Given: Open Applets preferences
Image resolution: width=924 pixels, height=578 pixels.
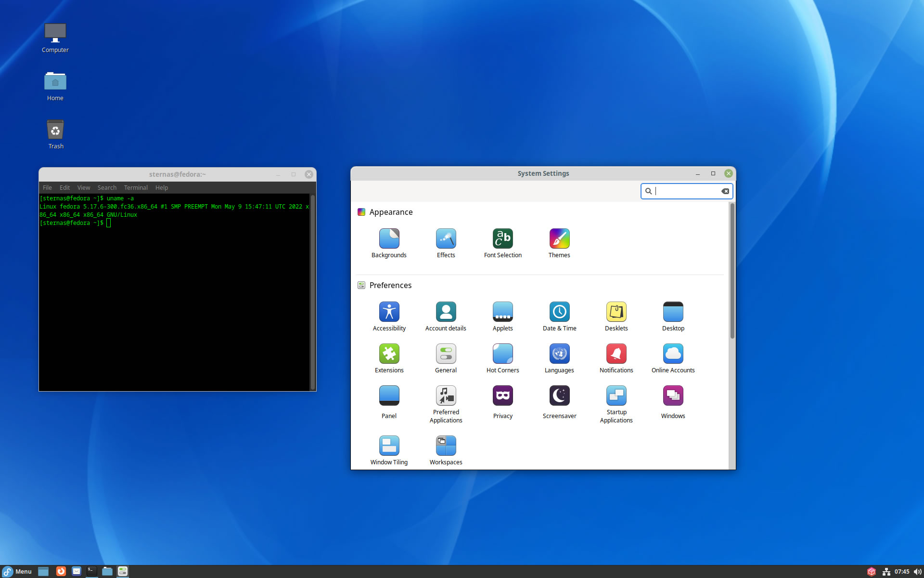Looking at the screenshot, I should coord(502,316).
